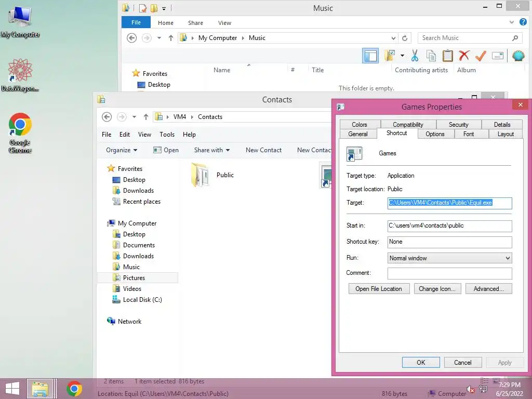Click the folder options icon in Music toolbar

coord(390,56)
